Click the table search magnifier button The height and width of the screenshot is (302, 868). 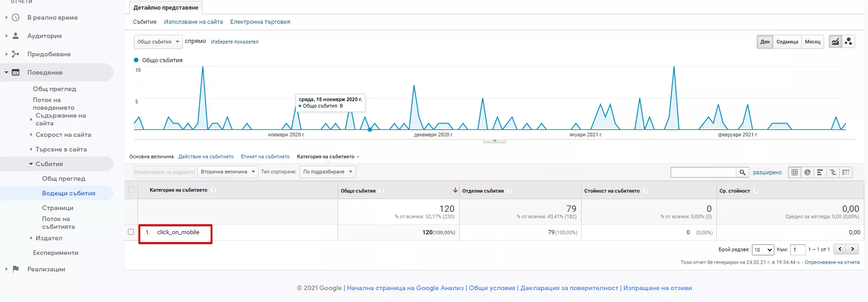click(742, 172)
